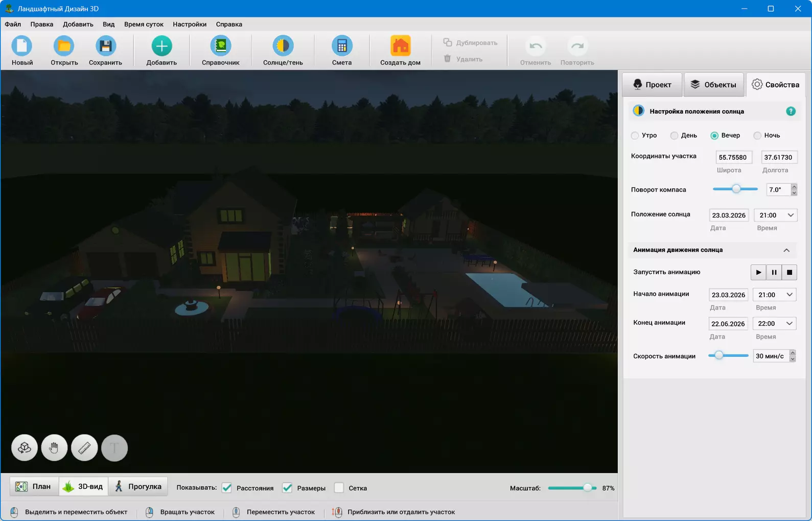The image size is (812, 521).
Task: Enable the Сетка checkbox
Action: [339, 488]
